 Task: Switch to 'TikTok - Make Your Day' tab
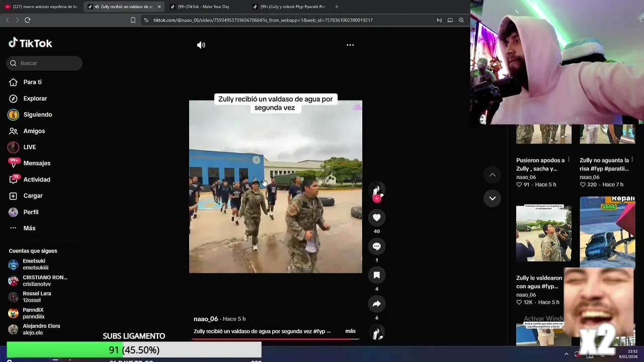[x=204, y=7]
